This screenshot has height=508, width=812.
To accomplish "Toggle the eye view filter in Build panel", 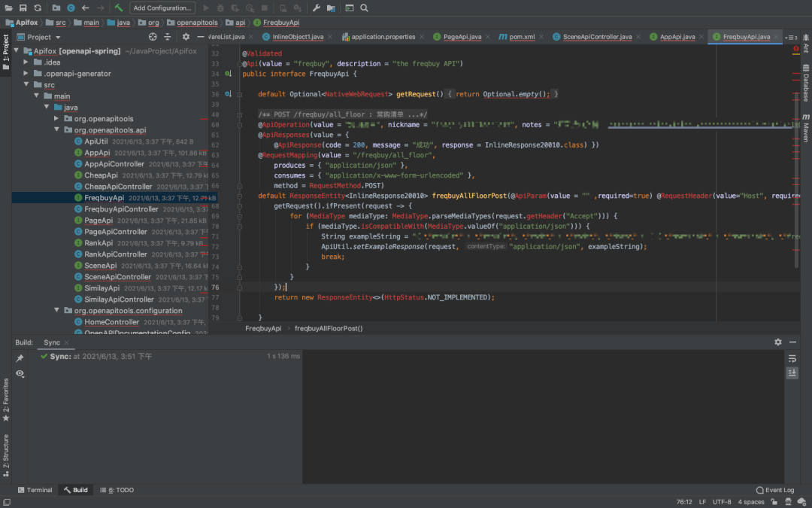I will click(x=20, y=373).
